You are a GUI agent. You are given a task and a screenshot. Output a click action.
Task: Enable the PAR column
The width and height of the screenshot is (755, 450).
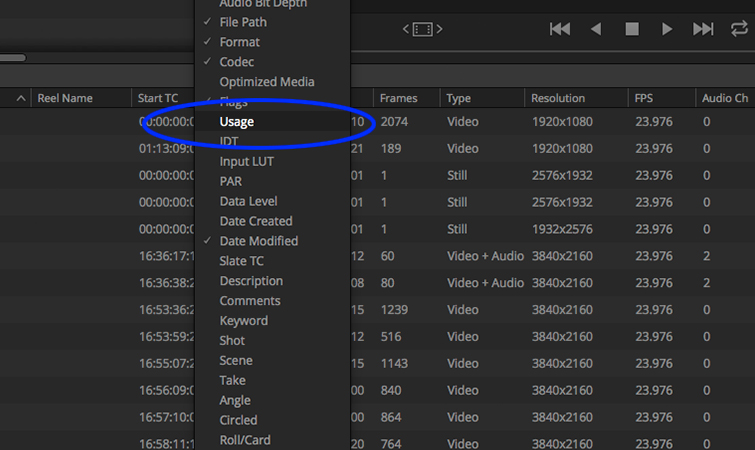click(272, 181)
